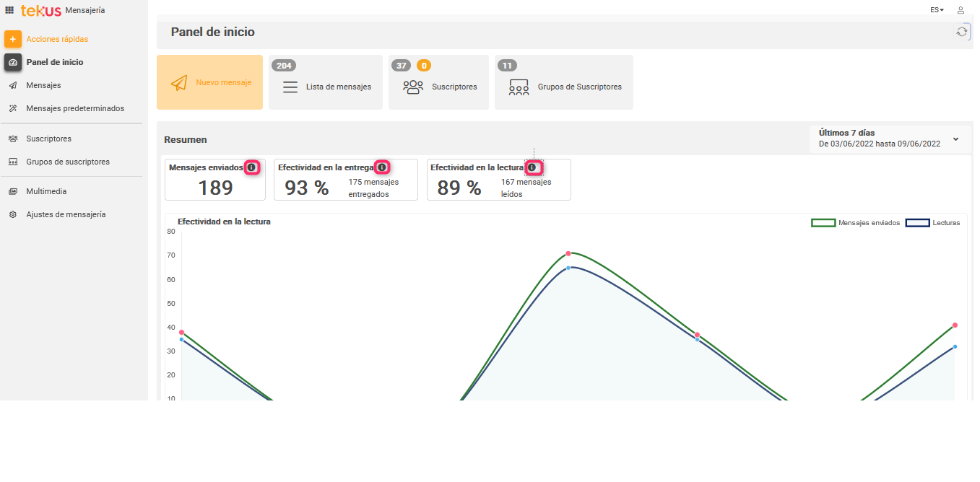The image size is (980, 482).
Task: Toggle Mensajes enviados legend series
Action: click(x=856, y=223)
